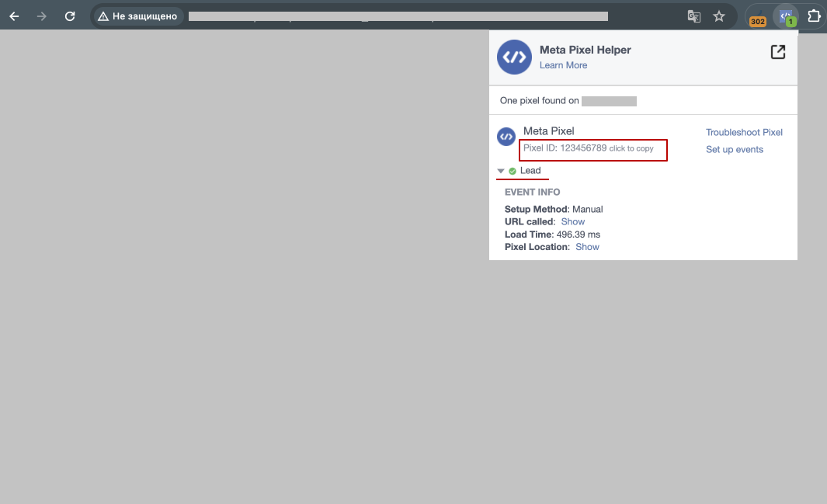Bookmark this page with the star icon
The width and height of the screenshot is (827, 504).
(719, 16)
